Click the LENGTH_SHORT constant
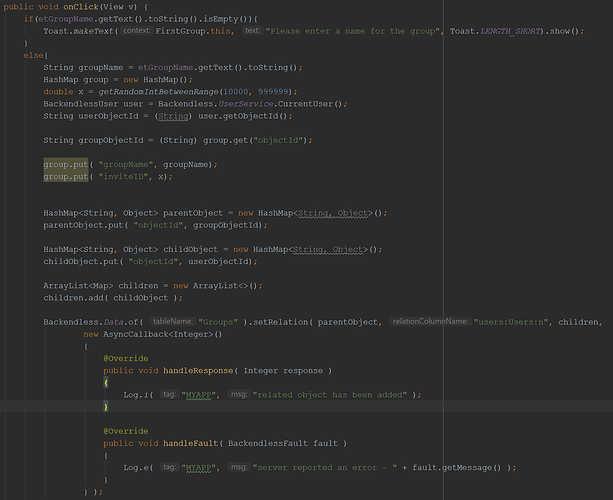613x500 pixels. (510, 31)
